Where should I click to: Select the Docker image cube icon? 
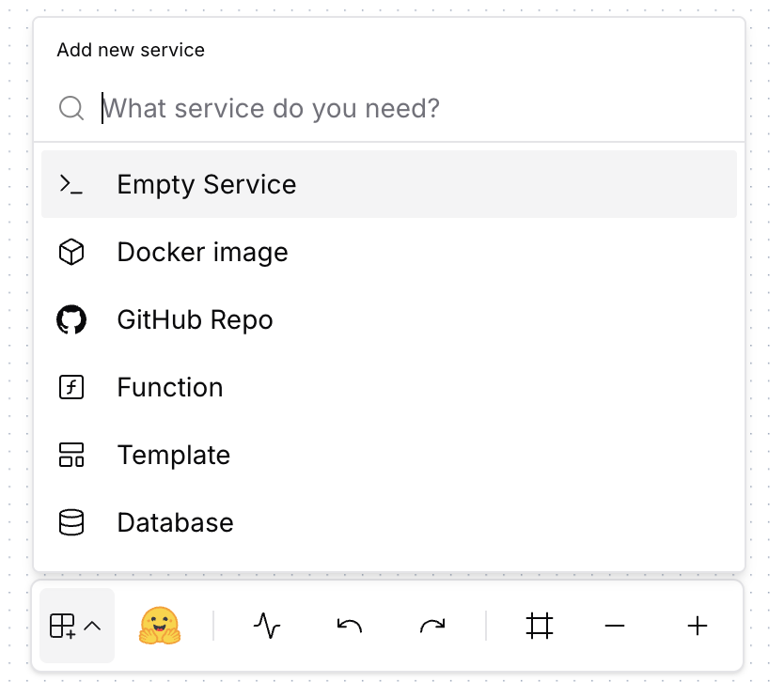[x=72, y=252]
